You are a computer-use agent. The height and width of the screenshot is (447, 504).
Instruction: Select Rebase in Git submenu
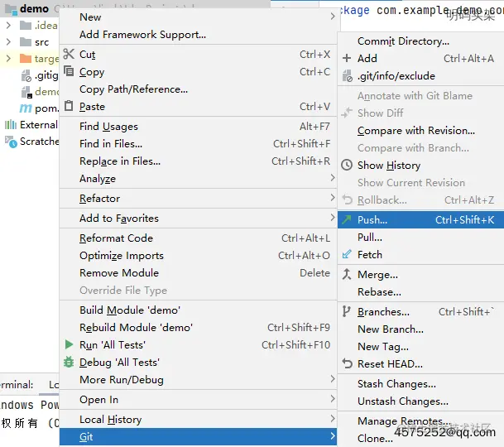click(420, 292)
